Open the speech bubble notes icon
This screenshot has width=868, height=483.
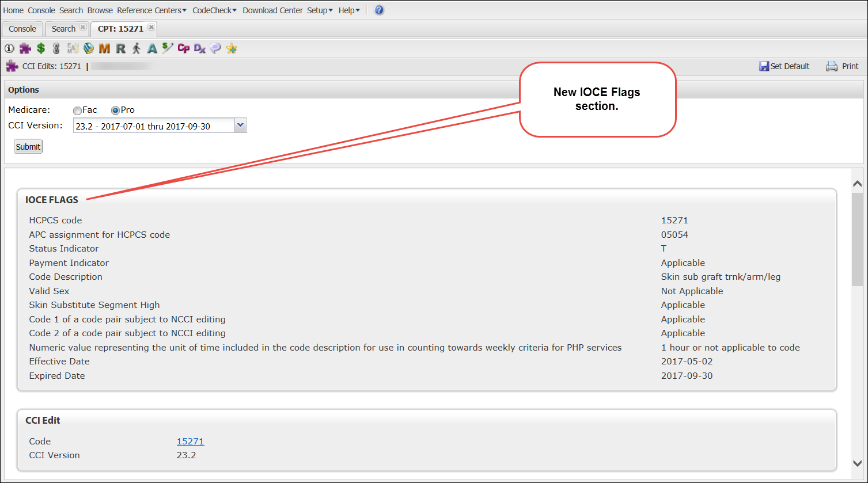point(215,48)
